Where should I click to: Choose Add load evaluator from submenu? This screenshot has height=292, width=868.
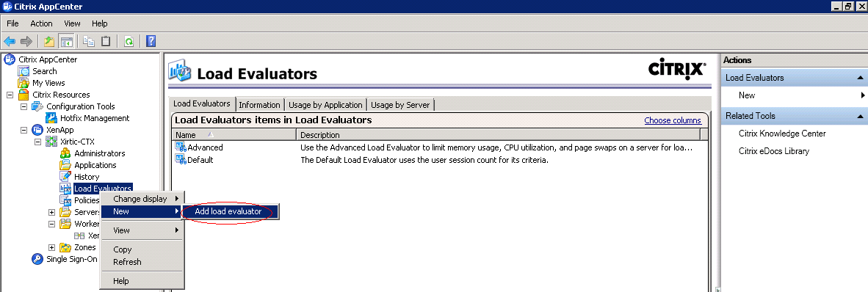coord(230,211)
